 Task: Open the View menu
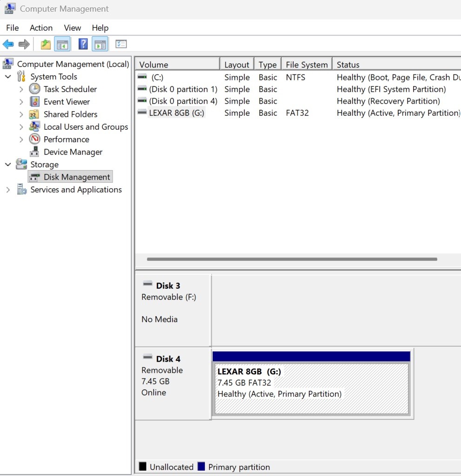(72, 28)
